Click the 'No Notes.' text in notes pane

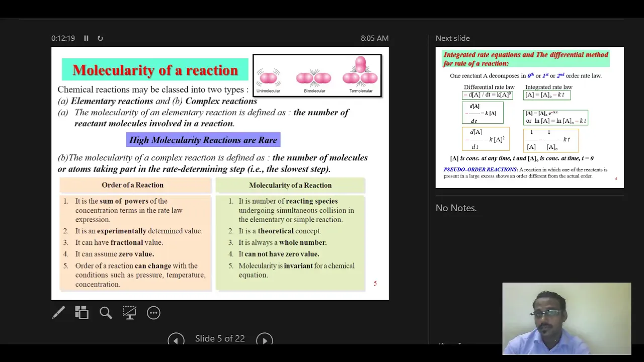[456, 208]
